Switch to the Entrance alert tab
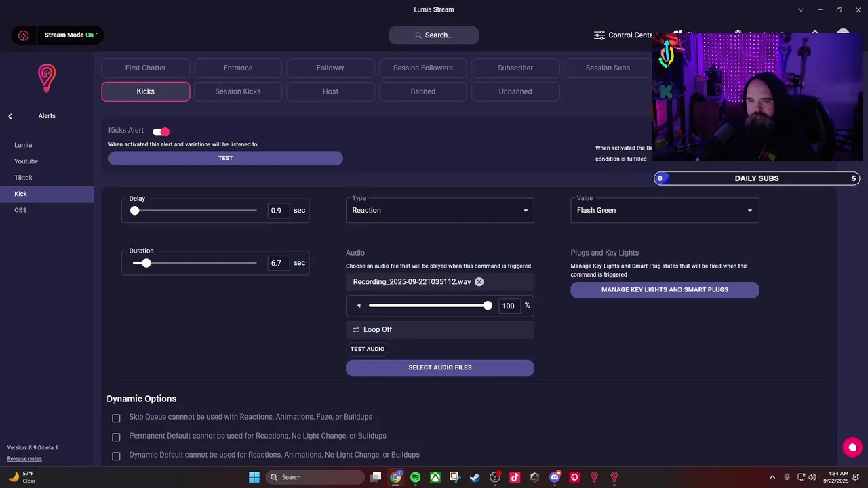The image size is (868, 488). tap(238, 68)
